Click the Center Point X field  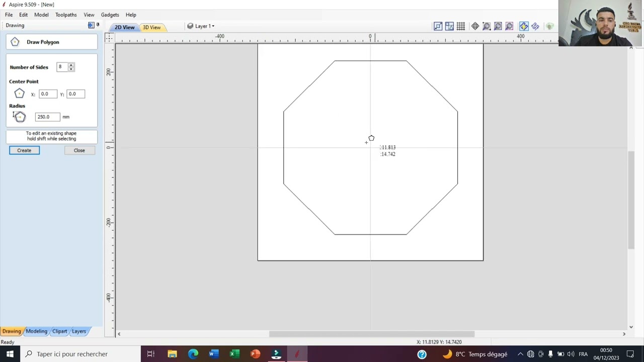pos(48,94)
